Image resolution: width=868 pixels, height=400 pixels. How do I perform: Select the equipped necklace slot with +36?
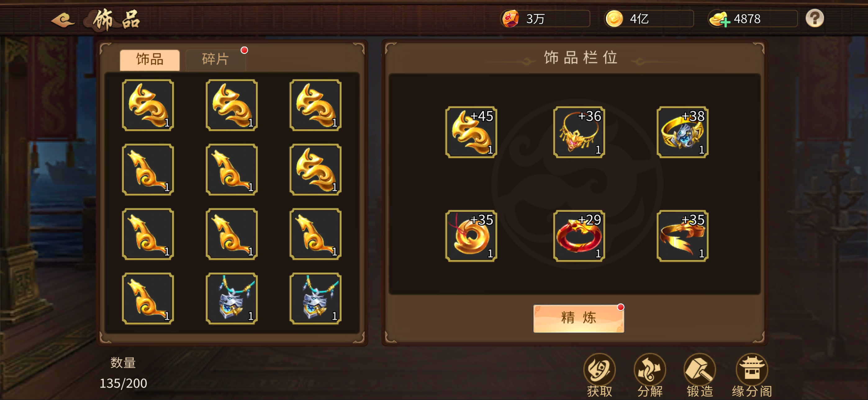(579, 132)
